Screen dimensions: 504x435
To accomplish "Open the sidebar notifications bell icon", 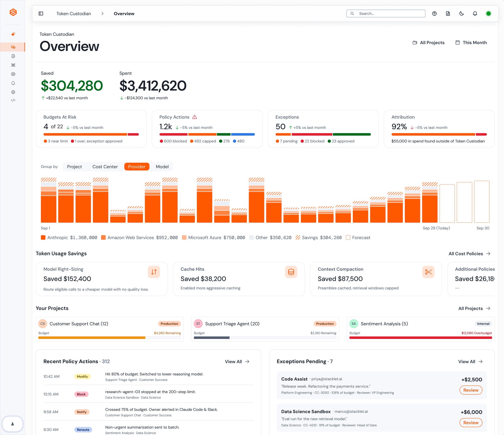I will (13, 83).
